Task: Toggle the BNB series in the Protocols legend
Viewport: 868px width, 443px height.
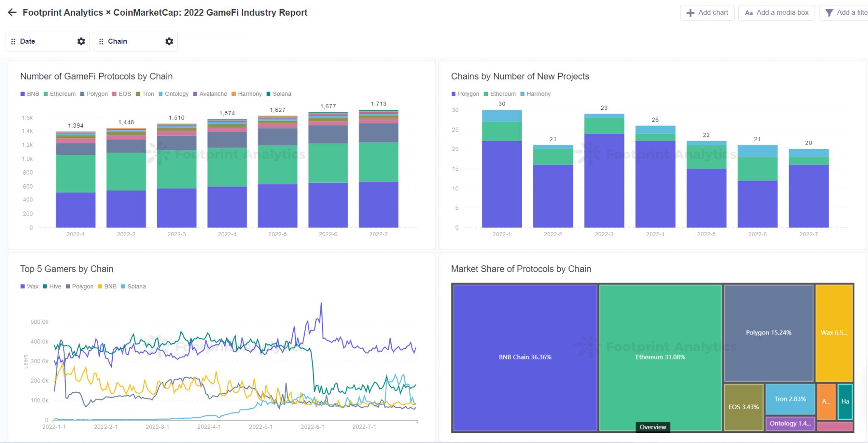Action: 30,94
